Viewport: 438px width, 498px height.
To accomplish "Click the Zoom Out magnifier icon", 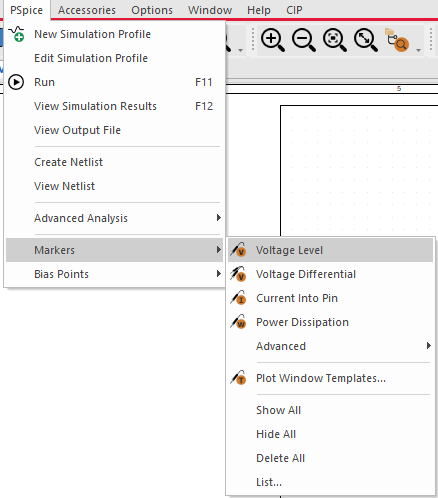I will click(304, 40).
